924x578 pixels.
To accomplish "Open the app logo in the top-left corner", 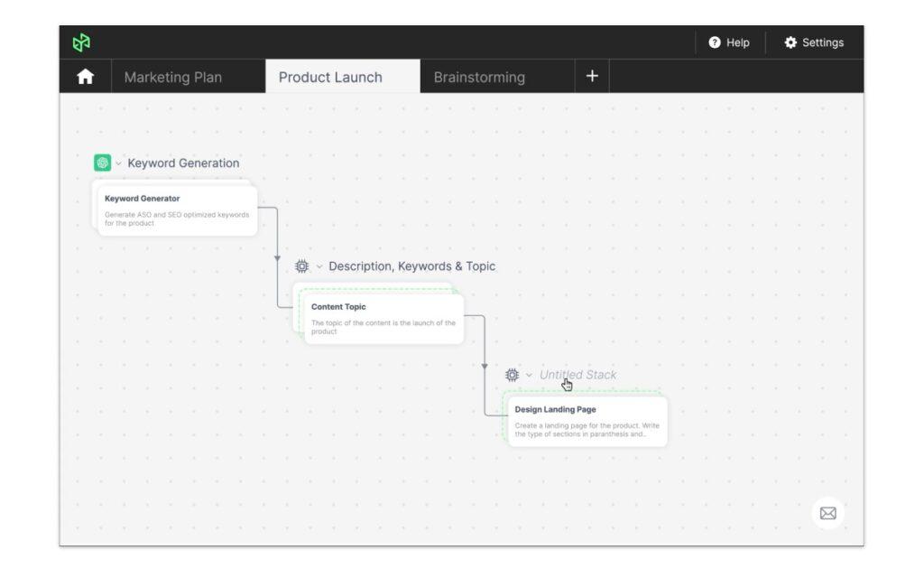I will 81,42.
